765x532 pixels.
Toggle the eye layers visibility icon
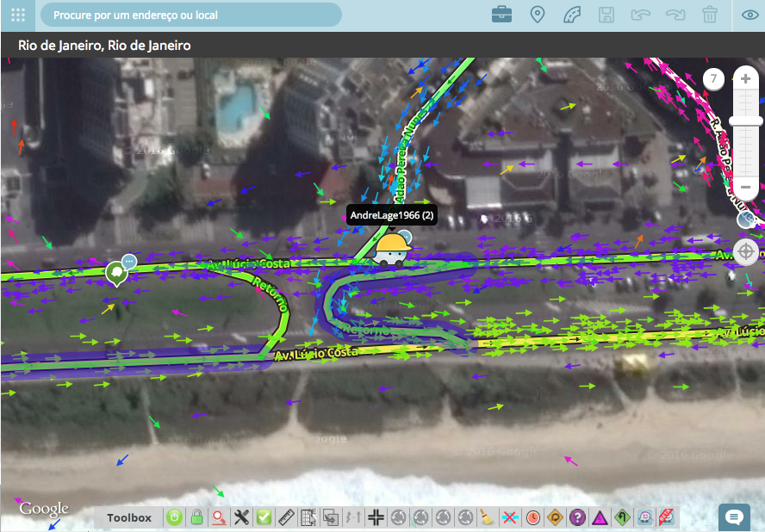click(749, 15)
